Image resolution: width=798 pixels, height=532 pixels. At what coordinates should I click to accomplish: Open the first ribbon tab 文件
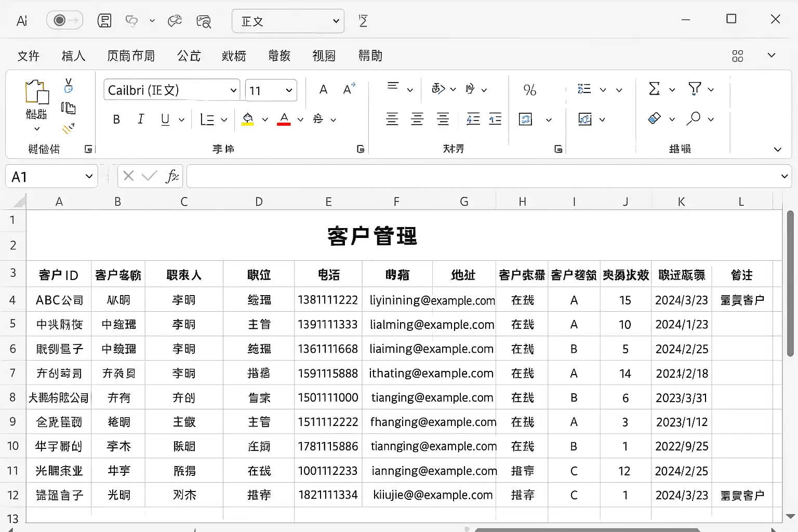[x=28, y=56]
